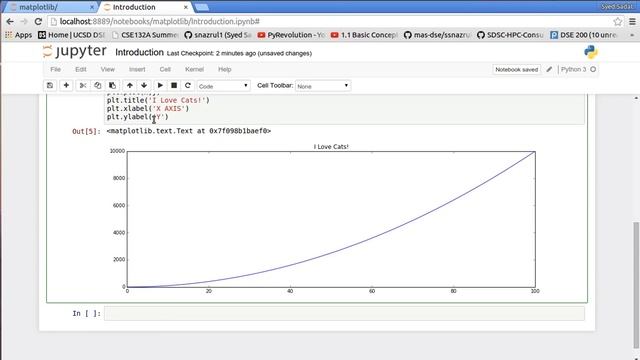
Task: Open the Insert menu
Action: (137, 69)
